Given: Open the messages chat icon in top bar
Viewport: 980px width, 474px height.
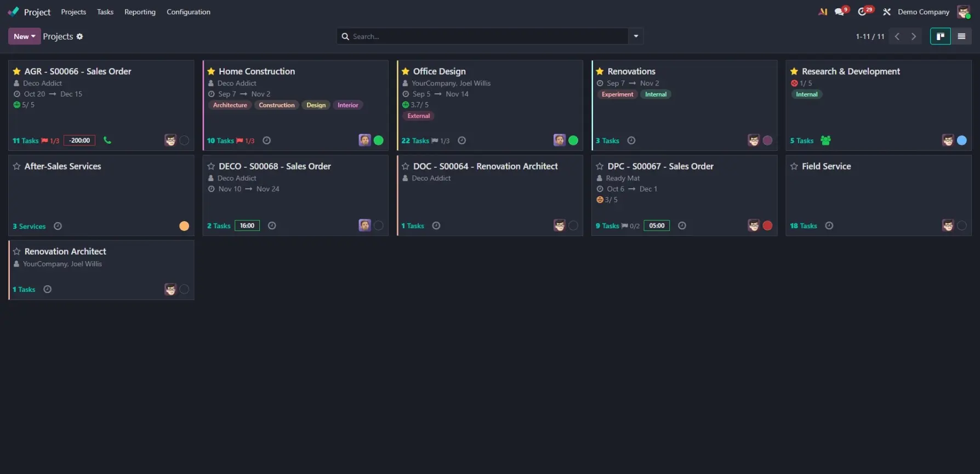Looking at the screenshot, I should [839, 12].
